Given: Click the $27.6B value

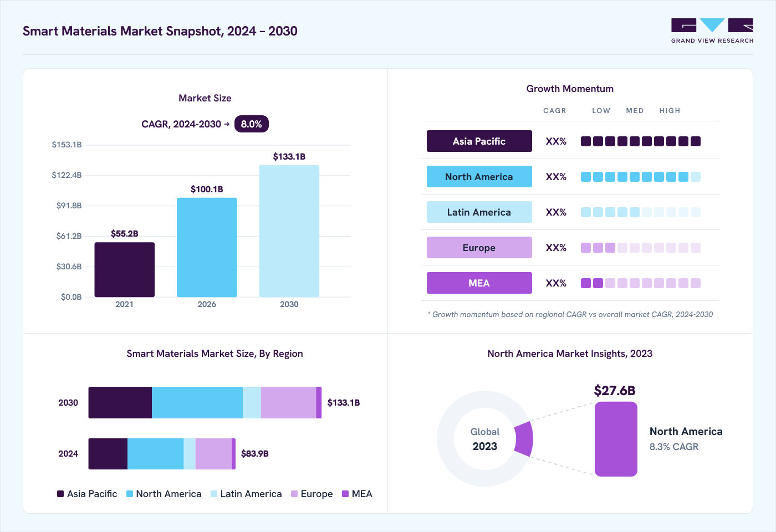Looking at the screenshot, I should [615, 391].
